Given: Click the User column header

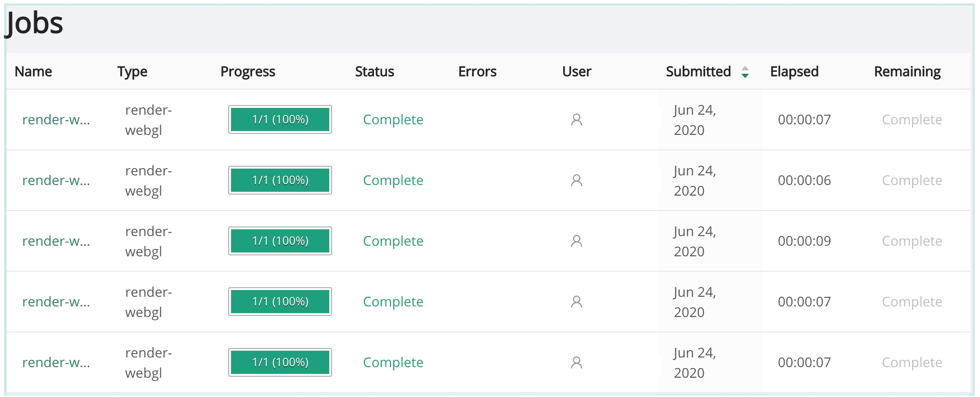Looking at the screenshot, I should [576, 72].
